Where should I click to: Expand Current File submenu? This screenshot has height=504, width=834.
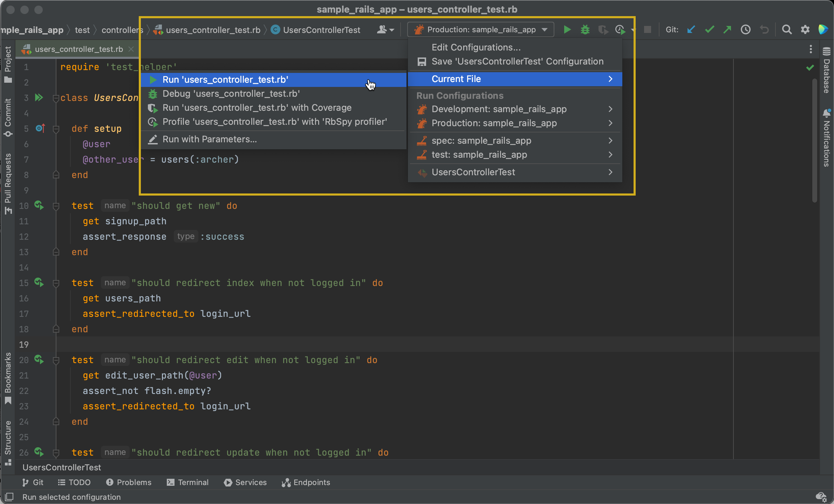(x=515, y=79)
